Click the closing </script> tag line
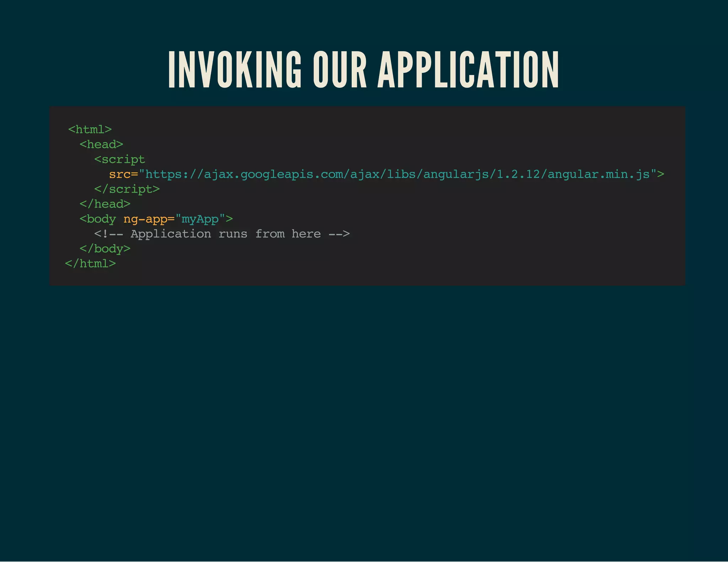The image size is (728, 562). tap(127, 189)
